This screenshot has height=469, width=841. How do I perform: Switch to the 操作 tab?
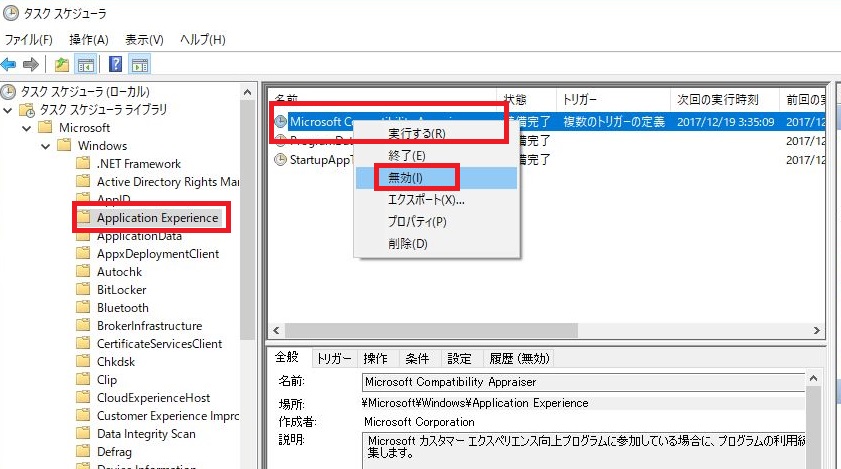(375, 358)
